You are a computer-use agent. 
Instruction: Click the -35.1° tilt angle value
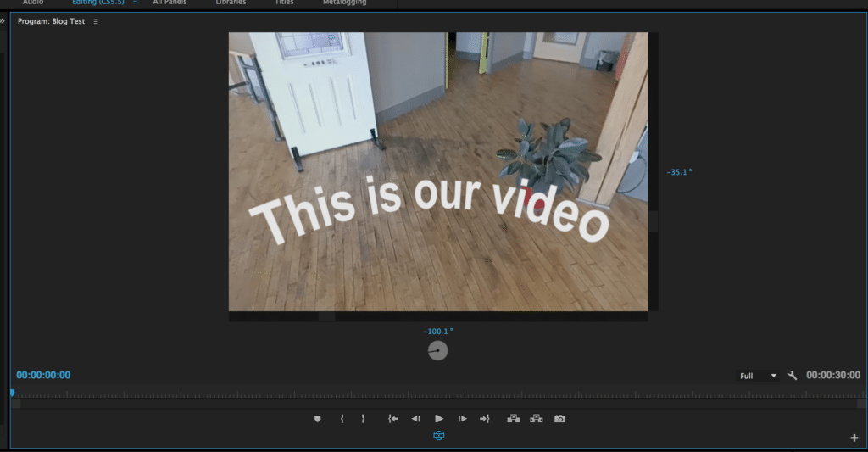[679, 172]
